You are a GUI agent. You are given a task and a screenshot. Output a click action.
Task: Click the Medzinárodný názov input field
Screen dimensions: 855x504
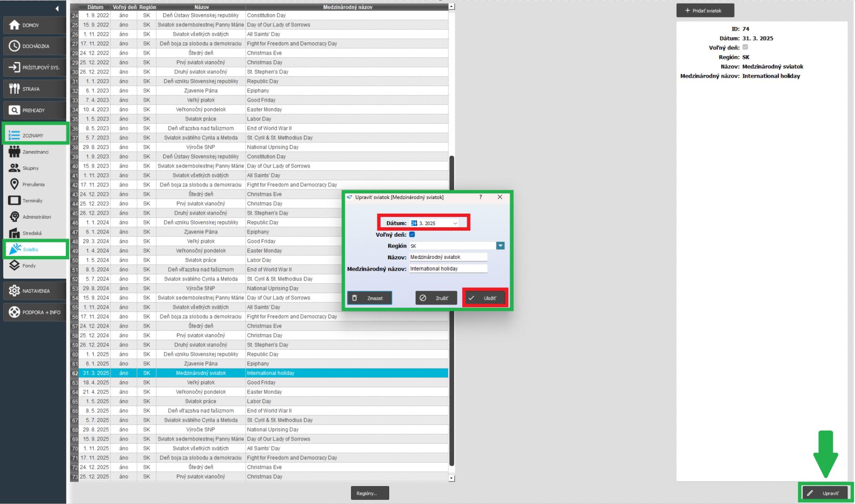(x=448, y=269)
